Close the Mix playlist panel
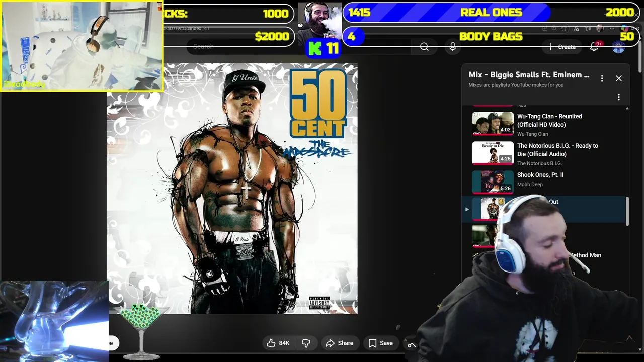This screenshot has width=644, height=362. coord(619,78)
